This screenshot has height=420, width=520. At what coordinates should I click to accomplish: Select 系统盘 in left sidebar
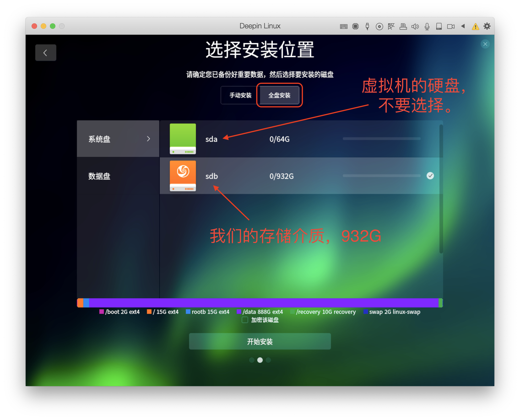coord(118,139)
